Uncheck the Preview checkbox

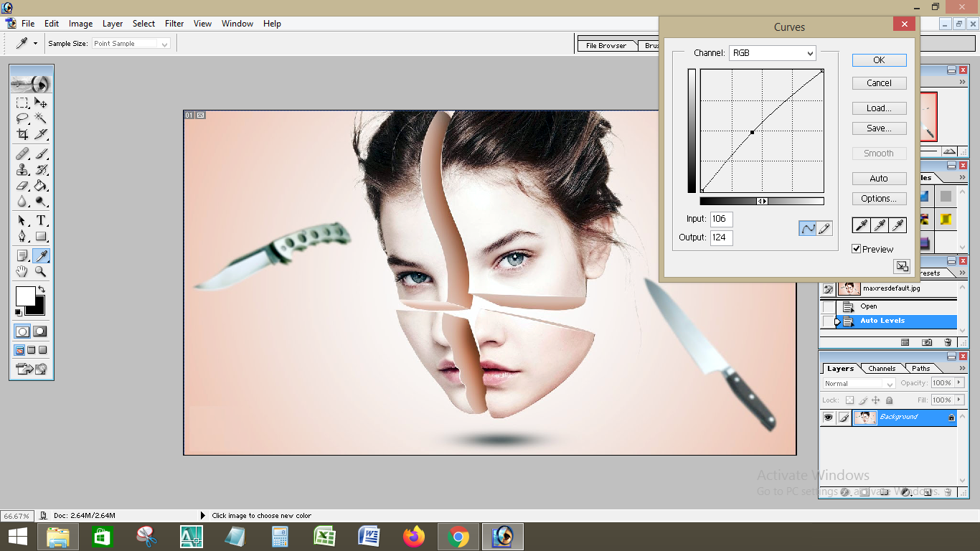856,249
